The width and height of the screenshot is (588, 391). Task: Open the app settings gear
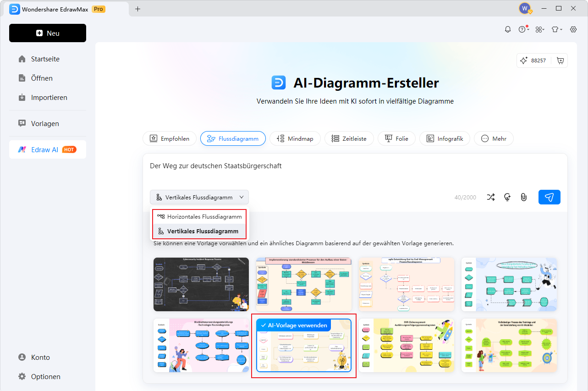pyautogui.click(x=573, y=29)
